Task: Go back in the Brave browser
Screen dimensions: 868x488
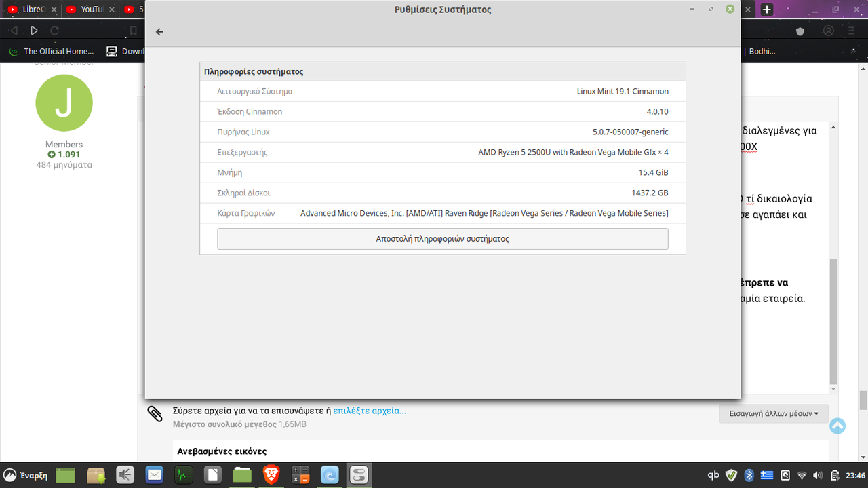Action: pyautogui.click(x=14, y=31)
